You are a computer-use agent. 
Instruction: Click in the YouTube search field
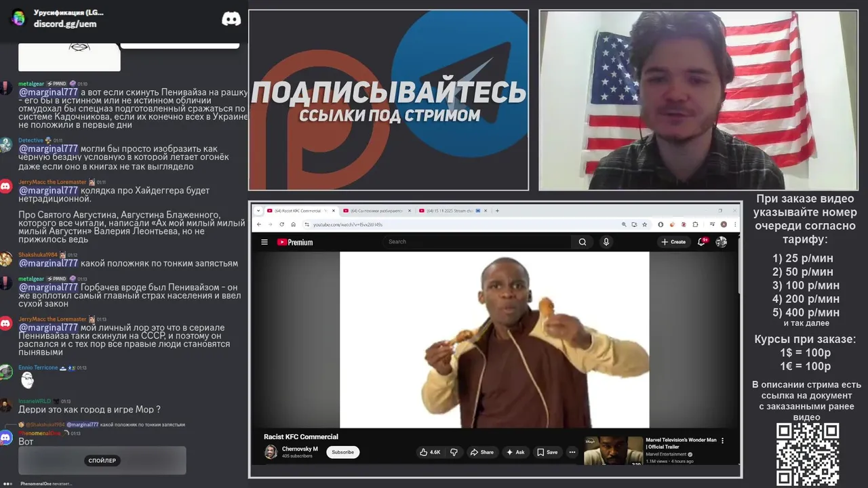click(477, 242)
